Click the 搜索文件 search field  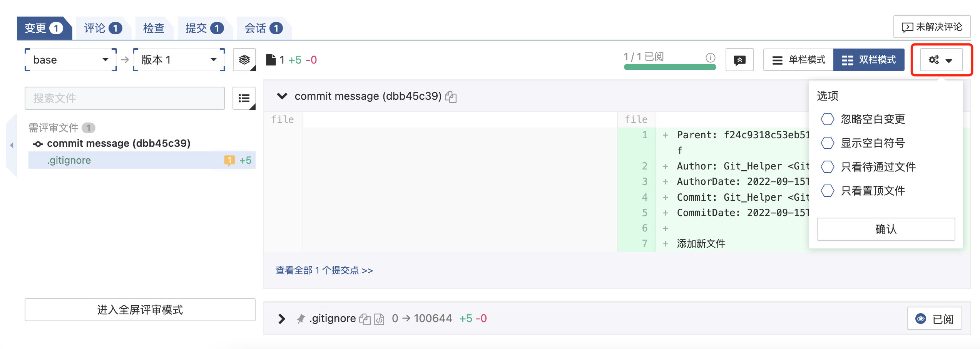124,98
